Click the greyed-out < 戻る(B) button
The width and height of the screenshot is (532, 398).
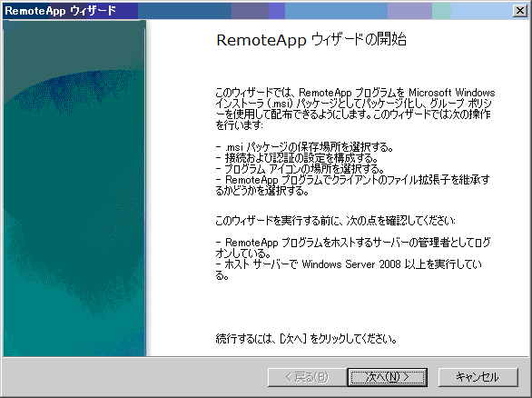pyautogui.click(x=308, y=377)
